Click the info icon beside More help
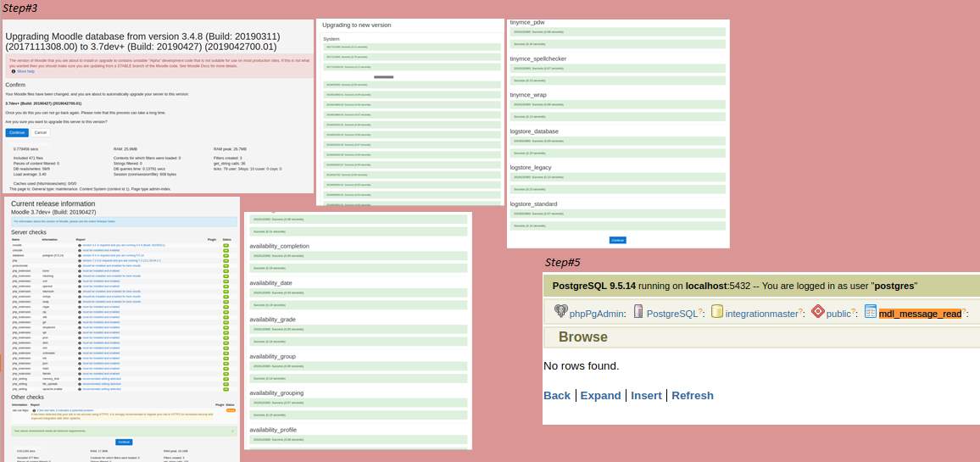The image size is (980, 462). pyautogui.click(x=14, y=71)
